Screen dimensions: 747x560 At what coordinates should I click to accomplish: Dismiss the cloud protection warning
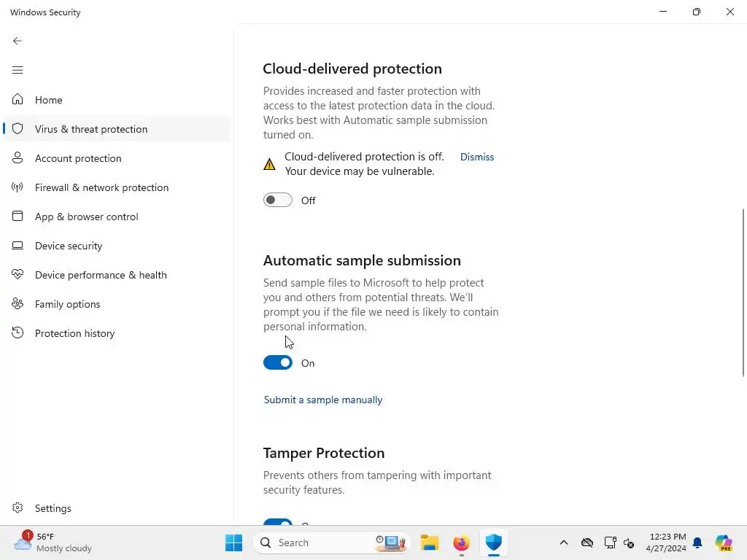(477, 157)
